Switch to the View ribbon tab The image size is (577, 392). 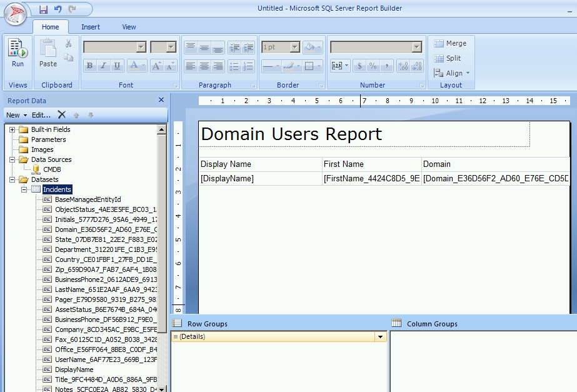pos(129,27)
